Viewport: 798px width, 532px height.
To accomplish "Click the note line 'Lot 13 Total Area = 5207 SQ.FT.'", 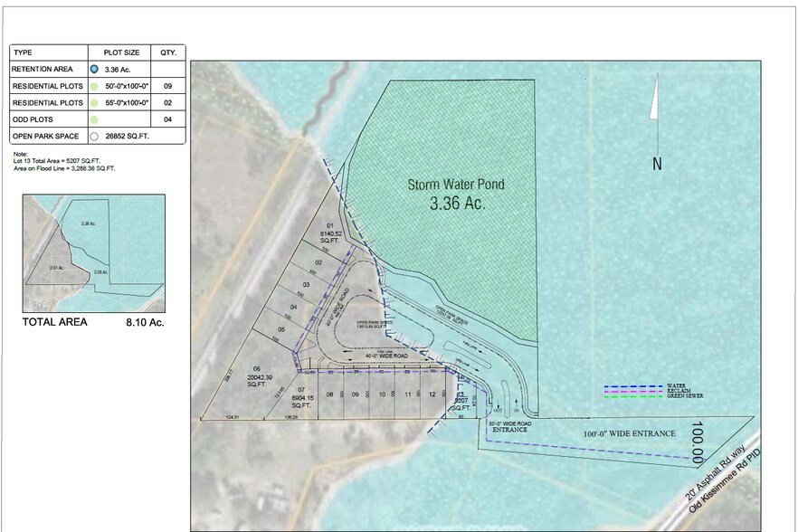I will (x=57, y=161).
